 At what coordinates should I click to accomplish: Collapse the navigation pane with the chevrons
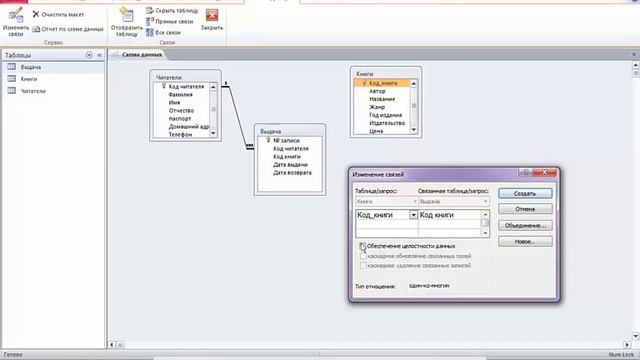tap(100, 55)
